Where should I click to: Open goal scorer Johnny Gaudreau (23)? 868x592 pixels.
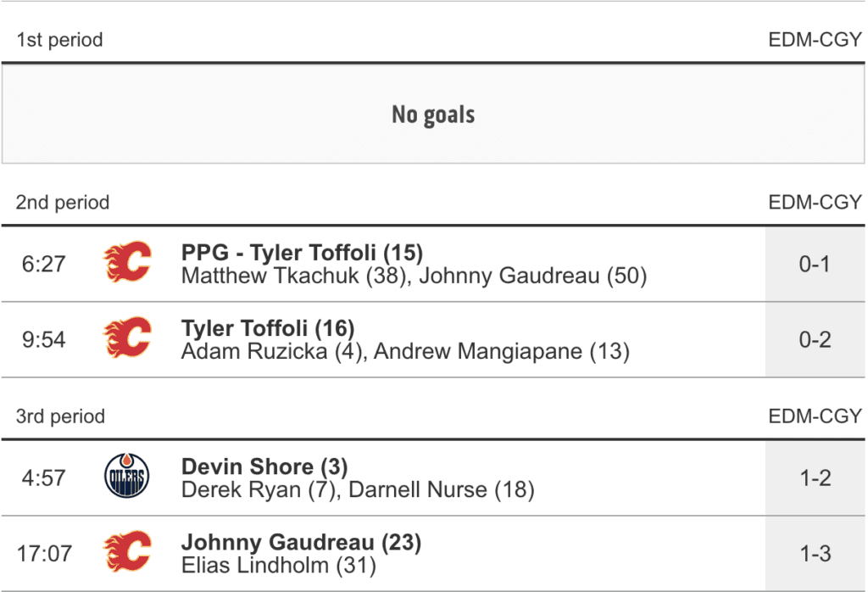click(x=301, y=542)
